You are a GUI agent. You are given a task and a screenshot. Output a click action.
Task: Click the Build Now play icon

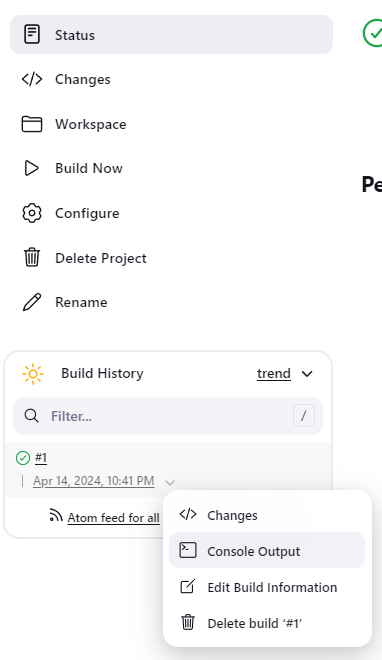(32, 168)
